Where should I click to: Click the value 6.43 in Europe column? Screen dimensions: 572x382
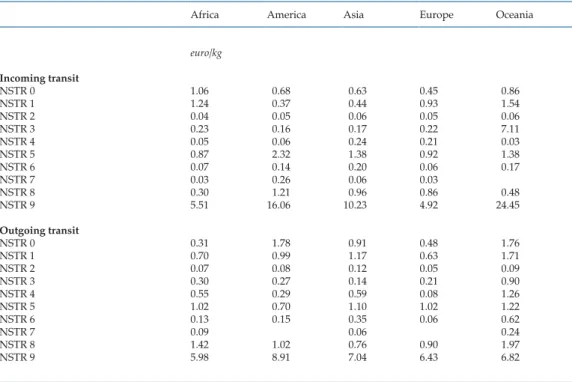click(429, 357)
